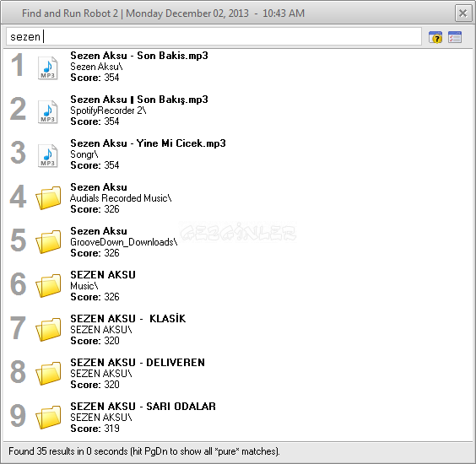Select 'SEZEN AKSU - DELIVEREN' title

[138, 362]
